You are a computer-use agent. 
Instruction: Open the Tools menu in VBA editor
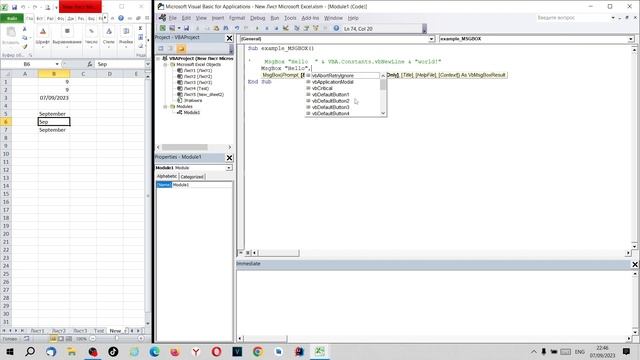click(290, 18)
